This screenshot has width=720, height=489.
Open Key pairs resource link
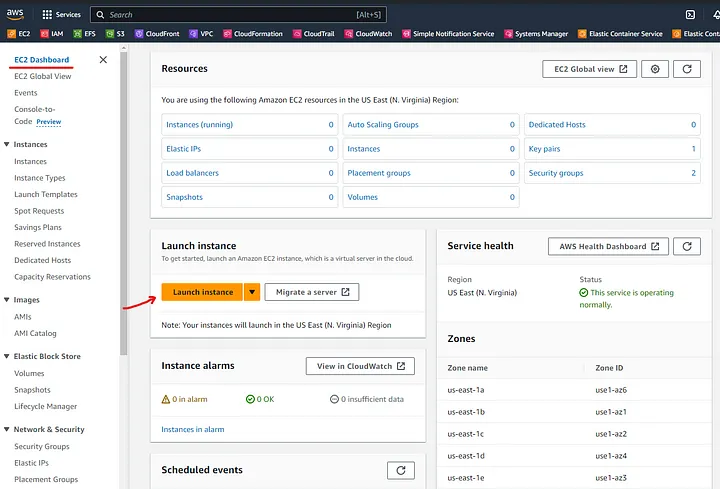pos(544,149)
